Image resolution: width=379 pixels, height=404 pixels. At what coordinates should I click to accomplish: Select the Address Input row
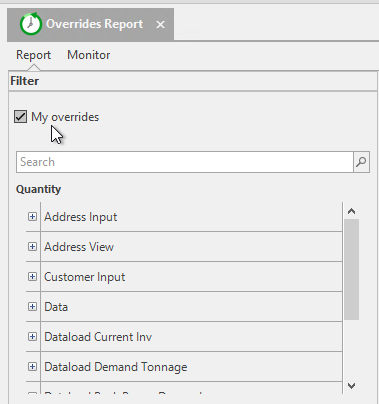191,217
